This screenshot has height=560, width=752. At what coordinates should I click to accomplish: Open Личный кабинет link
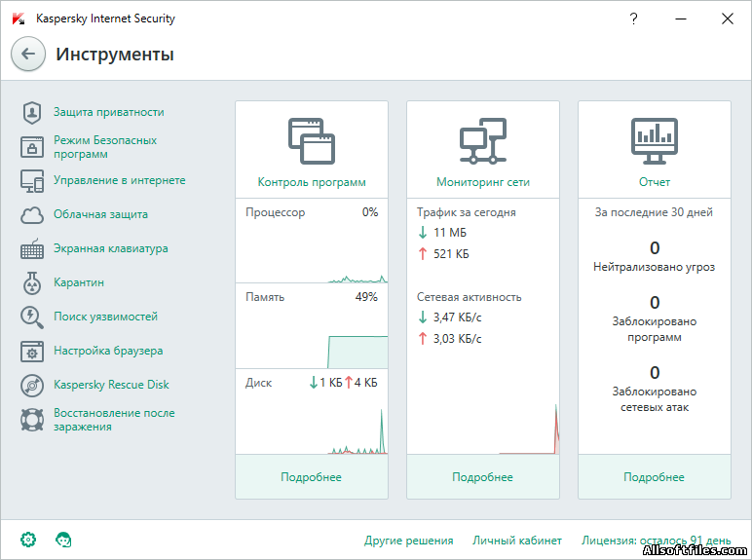point(517,541)
